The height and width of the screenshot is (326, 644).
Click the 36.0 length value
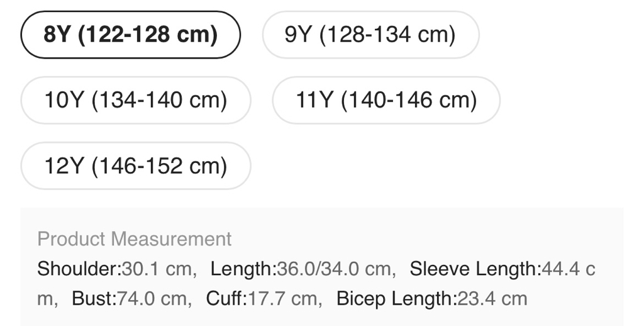(296, 269)
